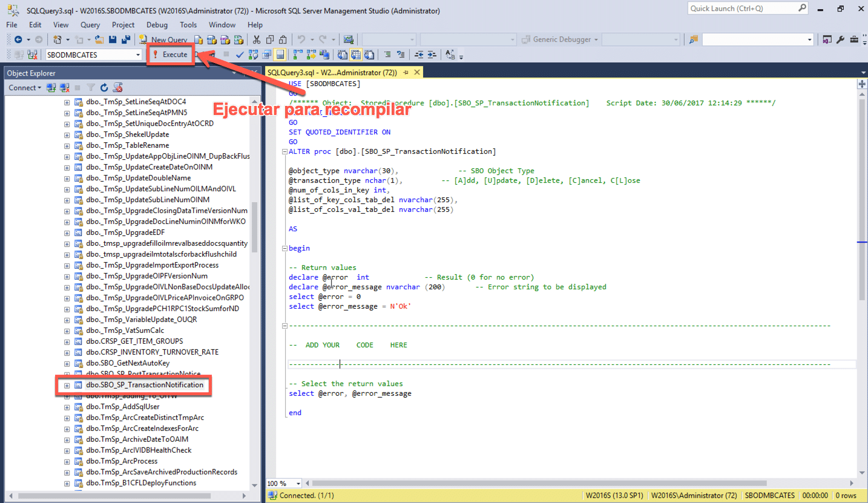Click the Increase Indent icon
Screen dimensions: 868x503
click(x=432, y=54)
